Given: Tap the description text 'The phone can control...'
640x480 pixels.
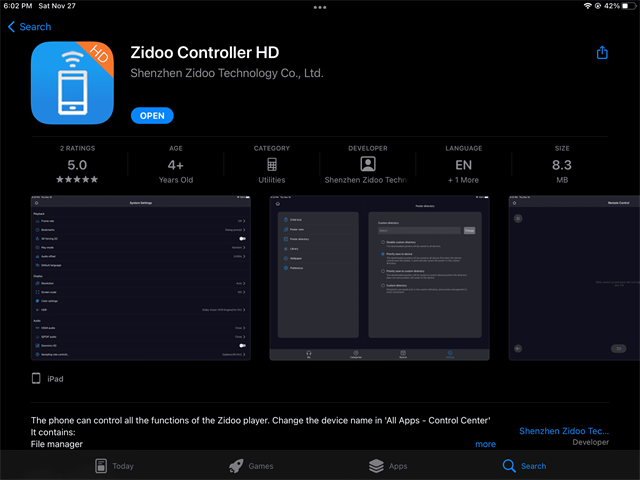Looking at the screenshot, I should [x=260, y=420].
